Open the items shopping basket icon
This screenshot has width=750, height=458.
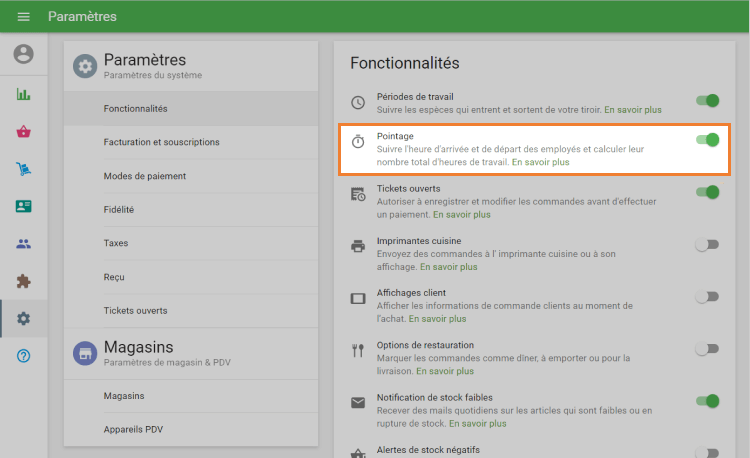pyautogui.click(x=23, y=131)
